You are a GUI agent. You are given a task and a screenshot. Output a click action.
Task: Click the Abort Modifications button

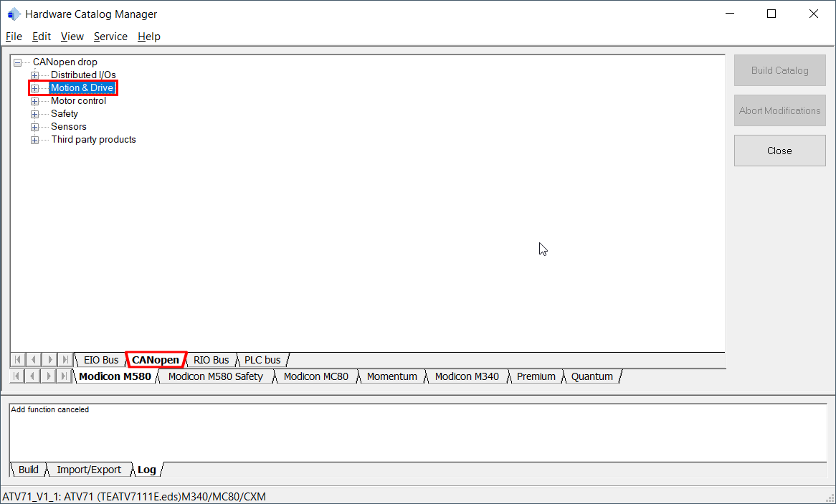coord(779,110)
